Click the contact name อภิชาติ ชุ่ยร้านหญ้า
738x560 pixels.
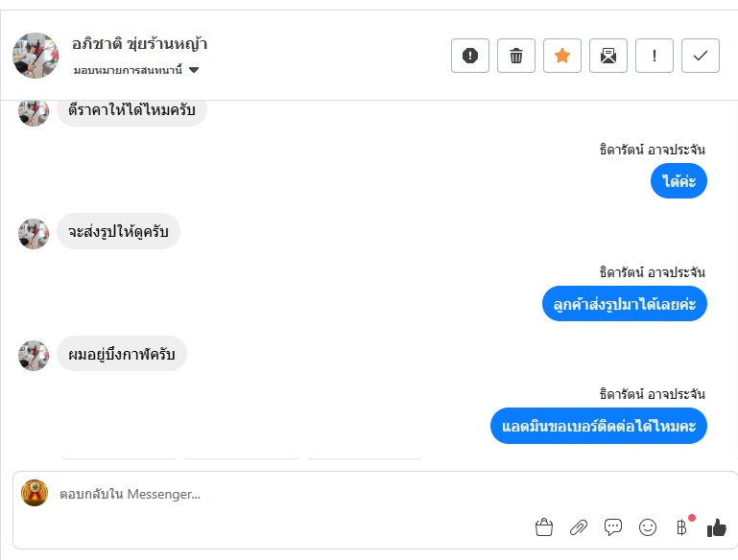point(140,44)
